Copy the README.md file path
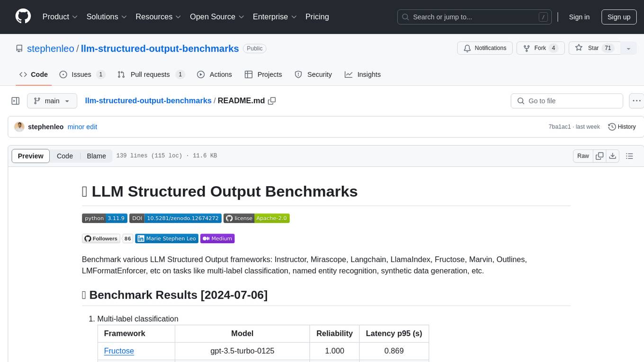Image resolution: width=644 pixels, height=362 pixels. pos(272,100)
